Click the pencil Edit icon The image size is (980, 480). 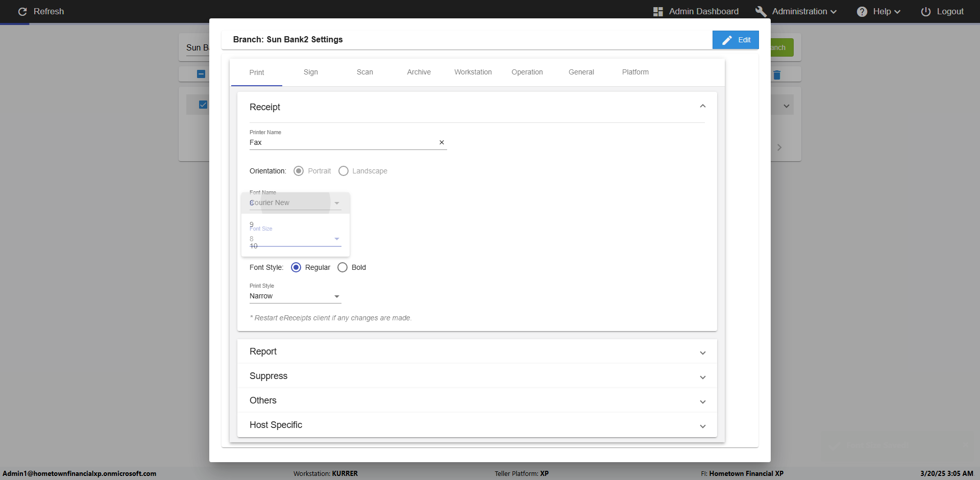tap(727, 40)
